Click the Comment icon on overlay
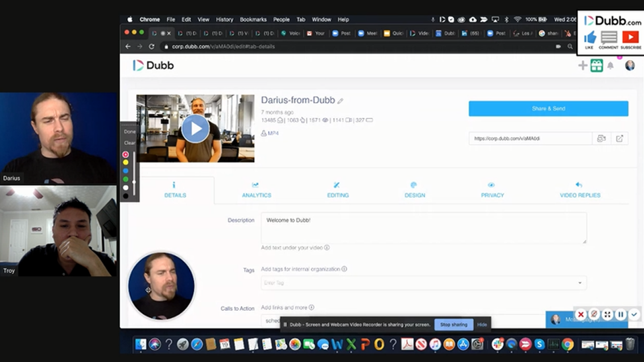The height and width of the screenshot is (362, 644). [608, 38]
